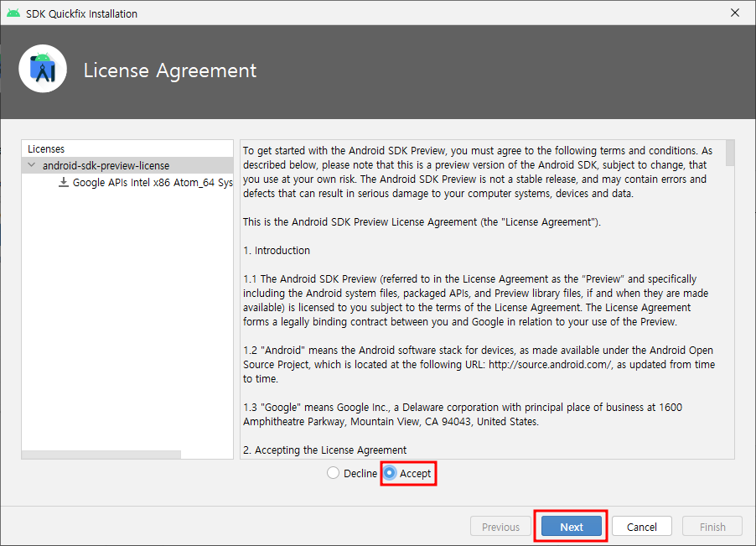Click the disabled Previous button
756x546 pixels.
tap(500, 526)
